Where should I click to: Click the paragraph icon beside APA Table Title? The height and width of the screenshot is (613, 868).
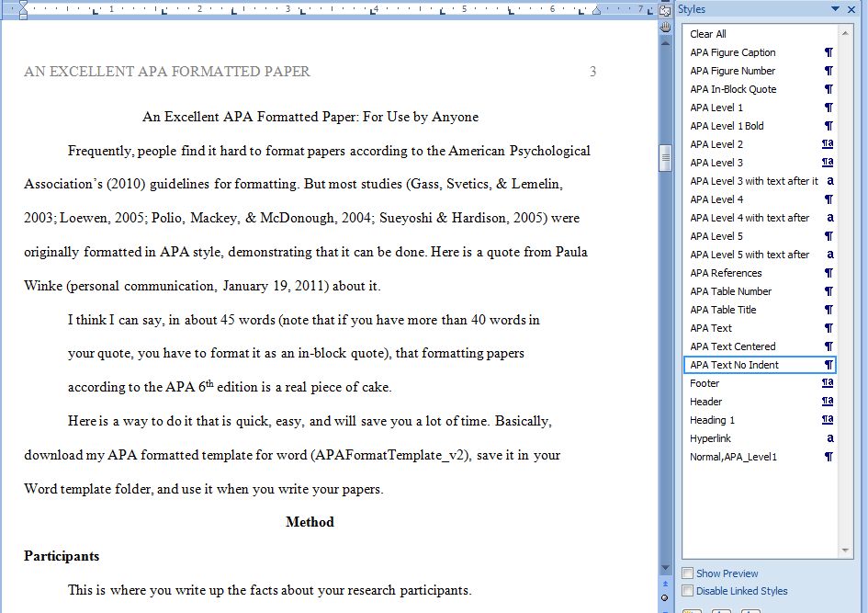pyautogui.click(x=829, y=310)
